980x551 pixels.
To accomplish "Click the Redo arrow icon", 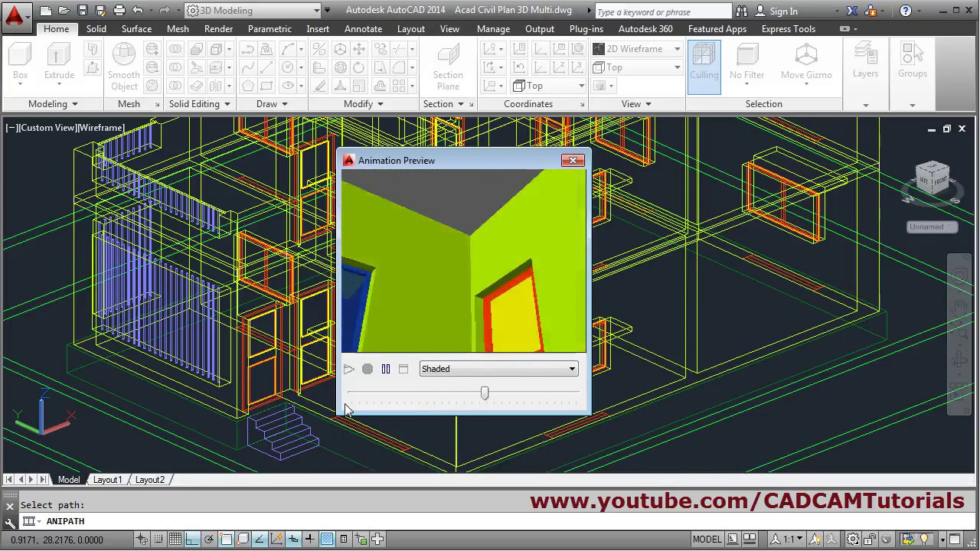I will [x=165, y=11].
